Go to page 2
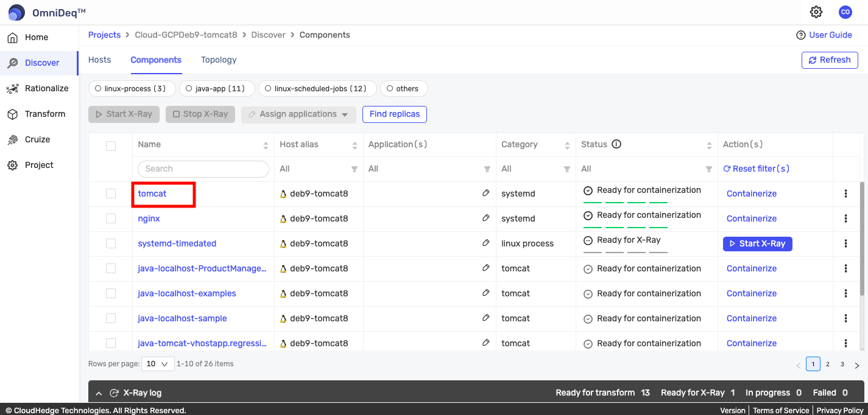 (828, 364)
